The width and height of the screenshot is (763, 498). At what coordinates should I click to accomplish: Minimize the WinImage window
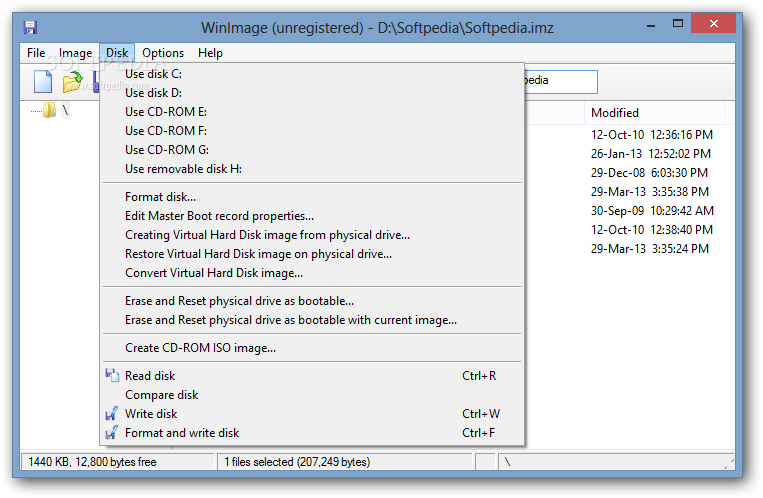(x=651, y=24)
